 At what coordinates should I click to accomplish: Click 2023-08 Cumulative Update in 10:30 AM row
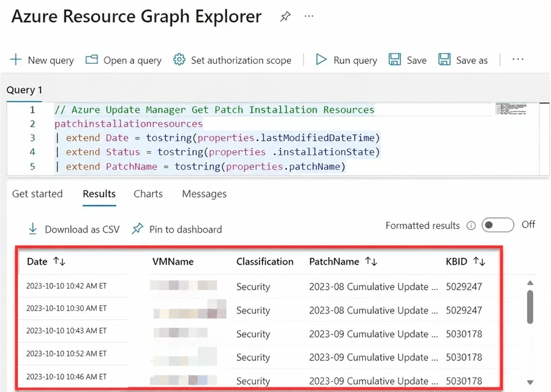[373, 311]
